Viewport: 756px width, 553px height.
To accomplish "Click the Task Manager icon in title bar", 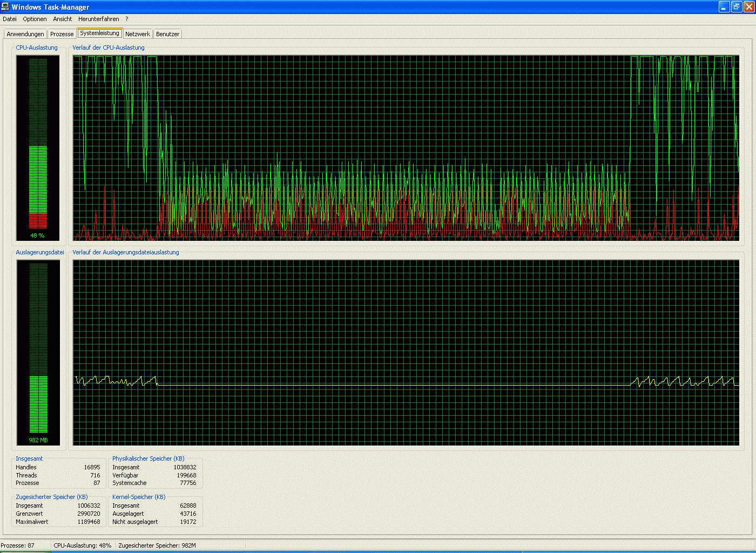I will (x=5, y=7).
